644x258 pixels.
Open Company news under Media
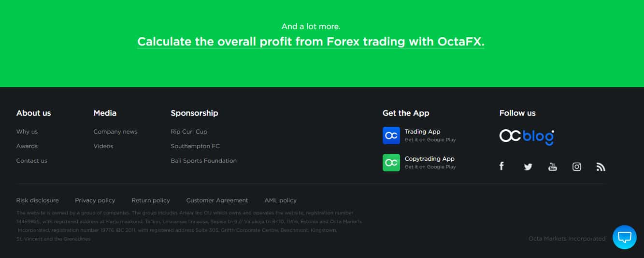click(115, 132)
